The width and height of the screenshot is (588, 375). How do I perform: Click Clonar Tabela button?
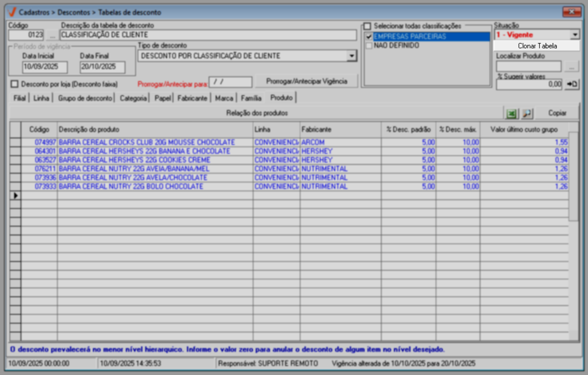pos(537,46)
